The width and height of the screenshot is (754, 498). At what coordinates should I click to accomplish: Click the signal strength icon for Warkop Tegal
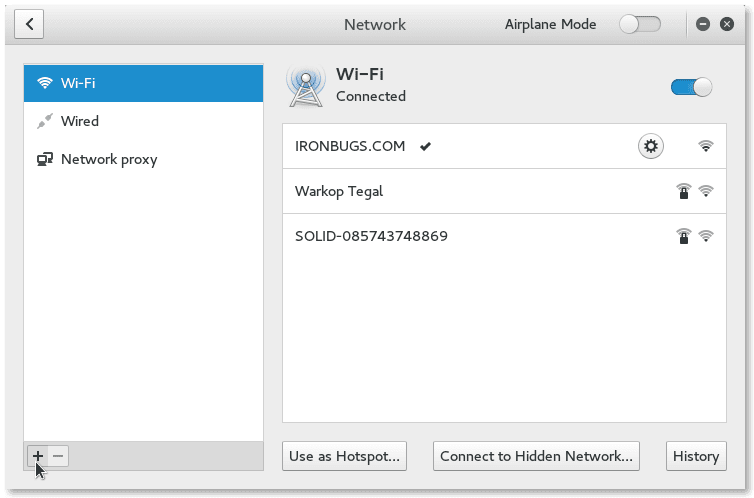tap(705, 191)
